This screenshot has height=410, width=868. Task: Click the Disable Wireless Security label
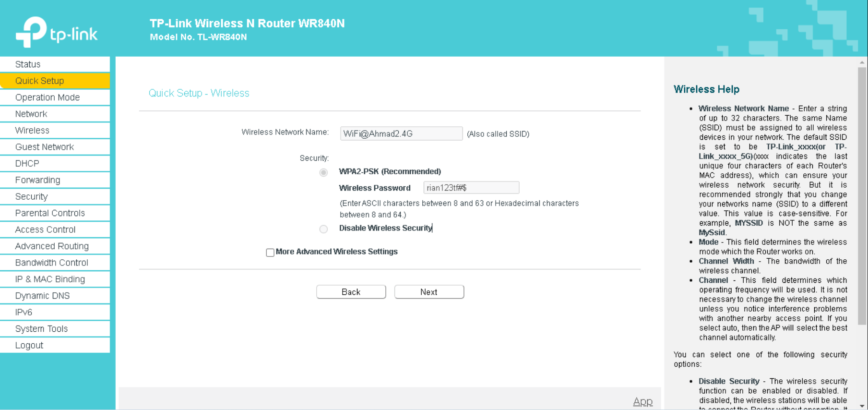point(386,228)
